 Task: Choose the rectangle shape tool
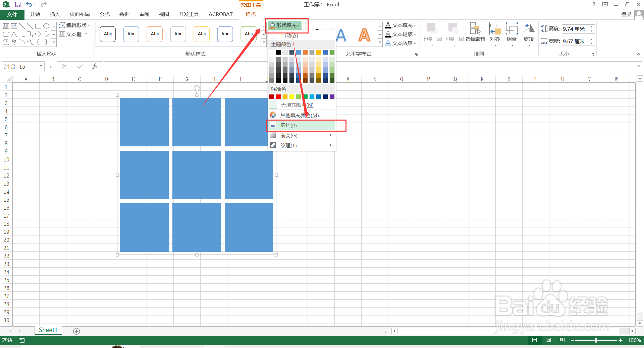[38, 26]
